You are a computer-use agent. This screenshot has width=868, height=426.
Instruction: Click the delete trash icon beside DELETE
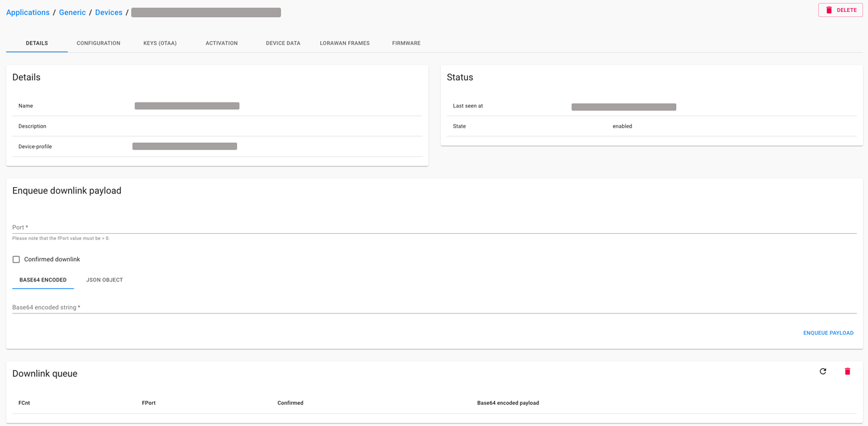click(x=828, y=9)
